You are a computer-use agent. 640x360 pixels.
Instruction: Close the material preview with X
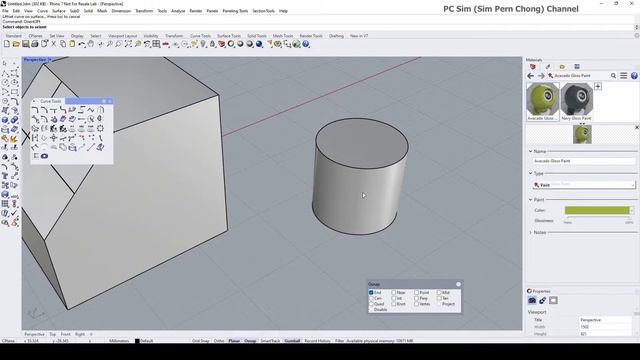[637, 127]
